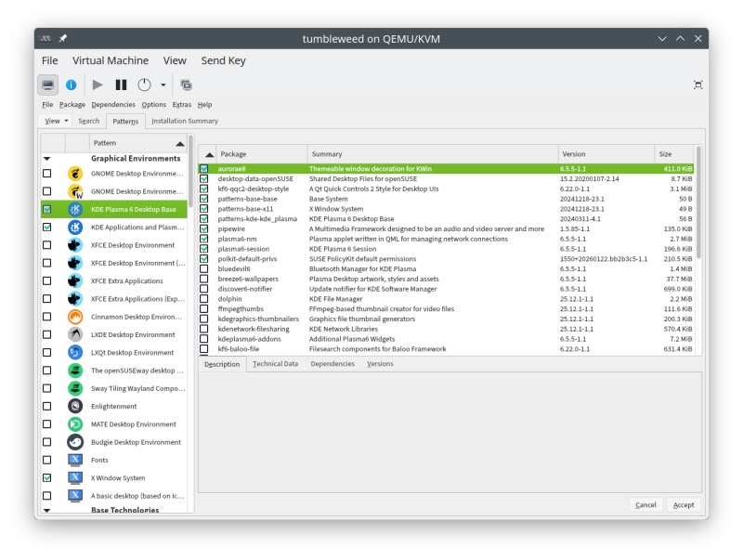
Task: Click the openSUSEway desktop icon
Action: pos(75,371)
